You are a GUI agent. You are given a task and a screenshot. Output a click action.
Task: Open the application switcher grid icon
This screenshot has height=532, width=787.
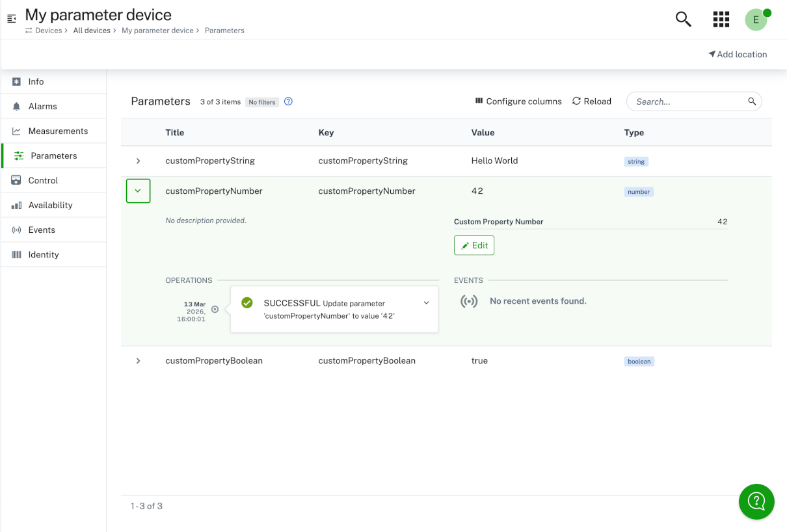click(721, 19)
